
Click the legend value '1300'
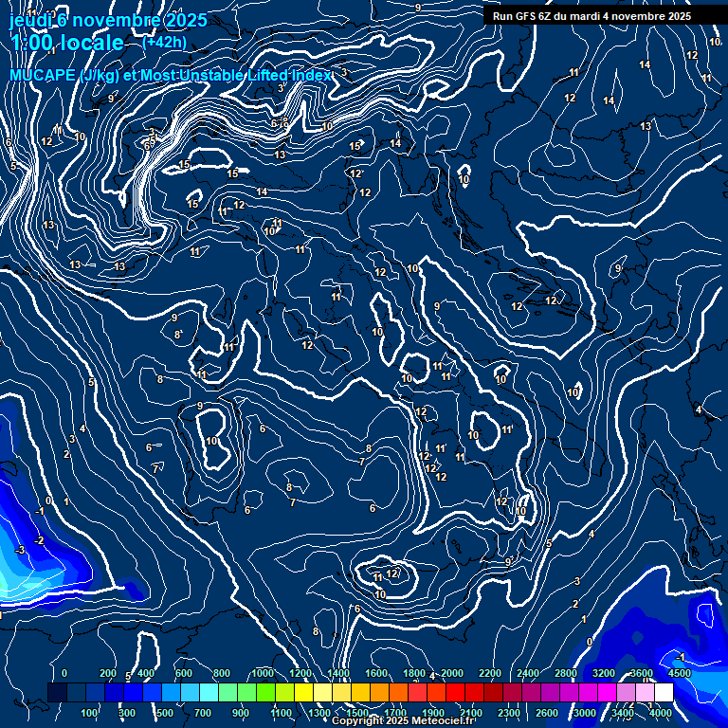318,713
